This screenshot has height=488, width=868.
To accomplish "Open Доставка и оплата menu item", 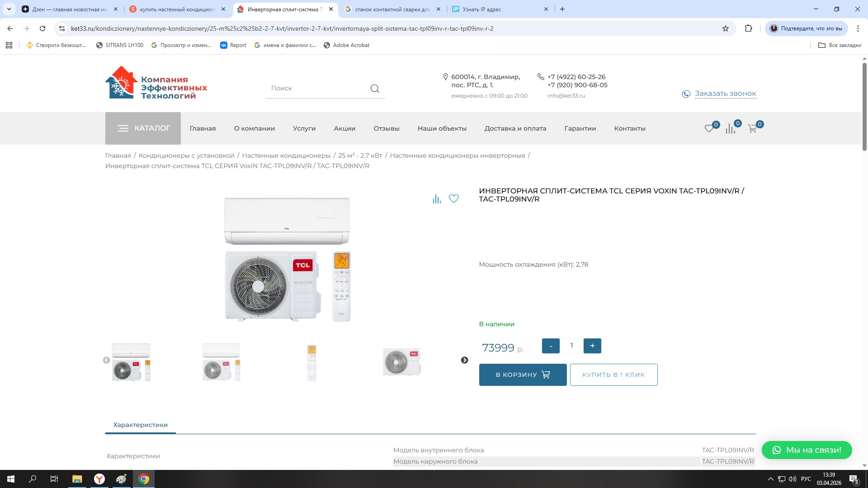I will pos(515,128).
